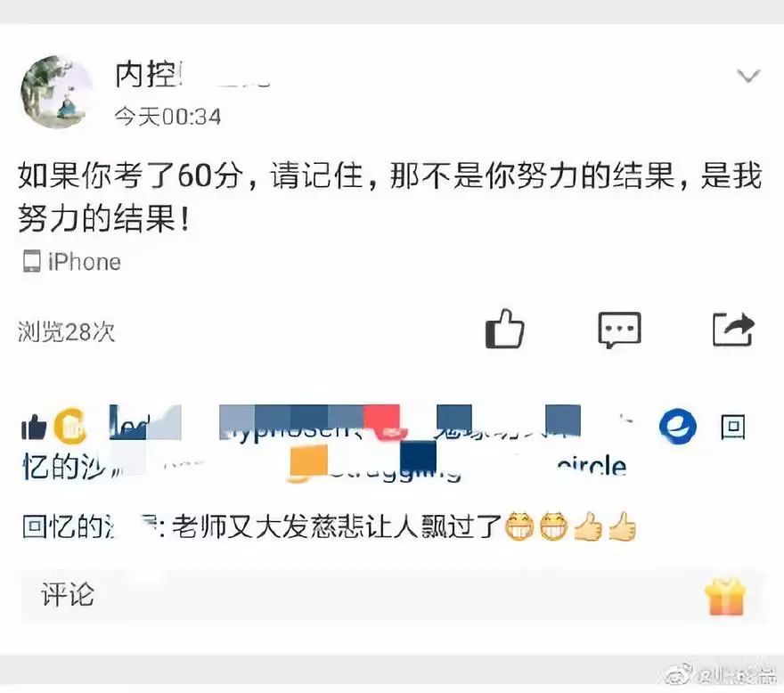Click the 评论 comment input field
Screen dimensions: 784x693
[x=393, y=596]
